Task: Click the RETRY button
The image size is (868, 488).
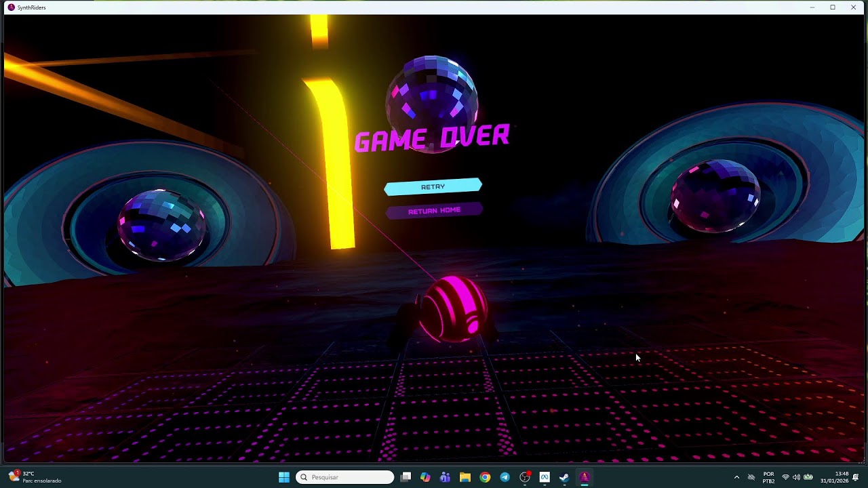Action: point(433,187)
